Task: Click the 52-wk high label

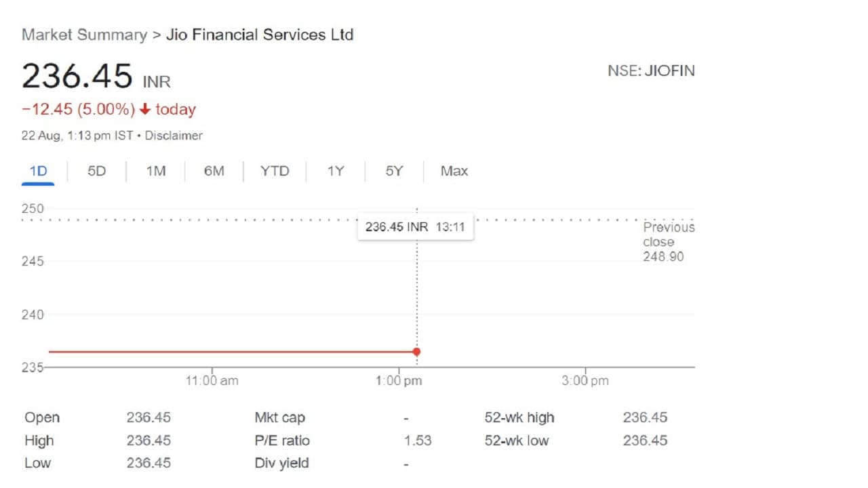Action: coord(519,418)
